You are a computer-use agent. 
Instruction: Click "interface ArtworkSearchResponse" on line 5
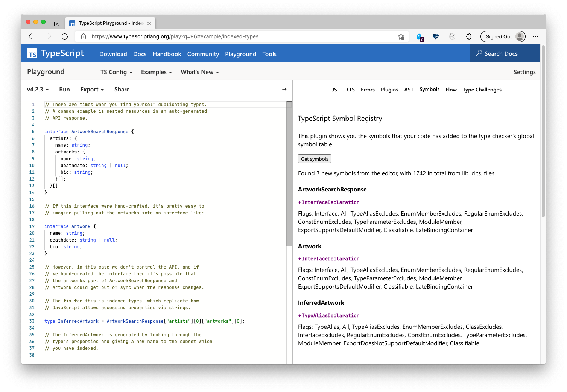pos(86,132)
